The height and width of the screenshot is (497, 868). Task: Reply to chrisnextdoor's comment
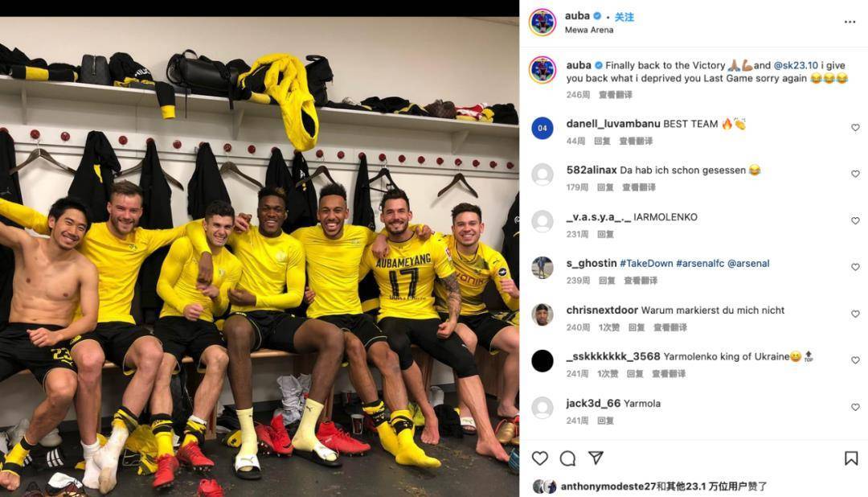636,327
